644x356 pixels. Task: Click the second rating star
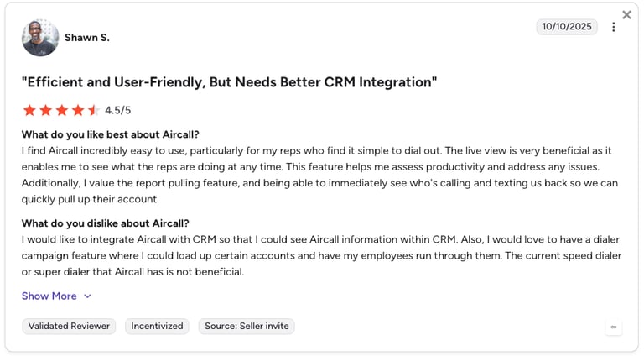[x=45, y=110]
